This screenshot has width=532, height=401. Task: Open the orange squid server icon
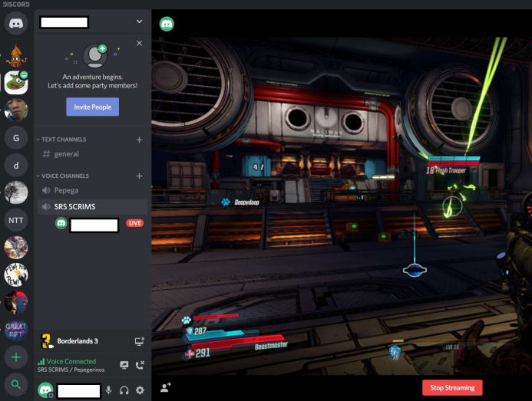(x=16, y=56)
